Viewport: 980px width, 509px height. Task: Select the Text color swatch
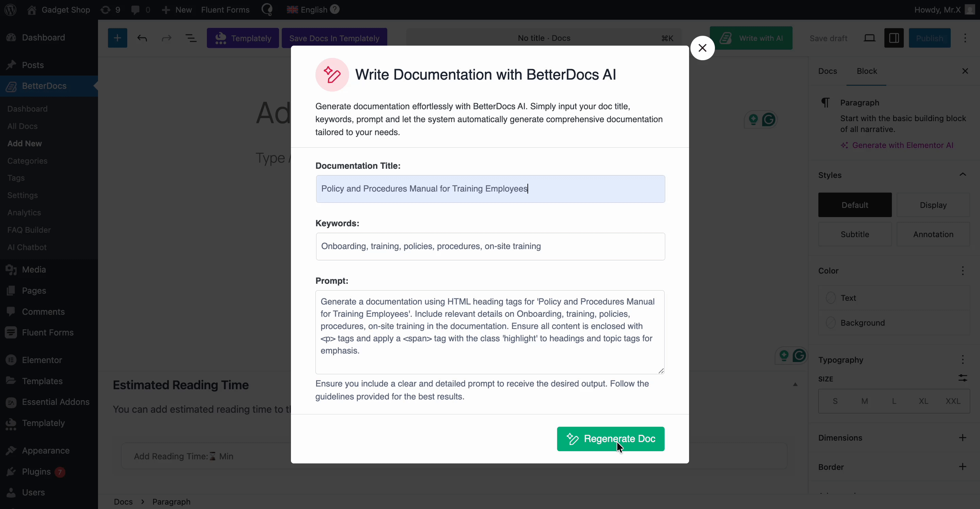pyautogui.click(x=831, y=298)
